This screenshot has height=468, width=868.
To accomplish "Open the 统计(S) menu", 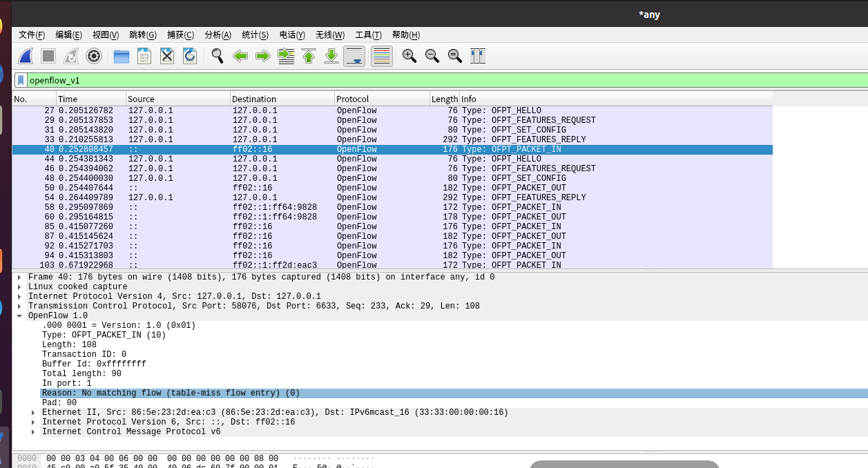I will coord(255,35).
